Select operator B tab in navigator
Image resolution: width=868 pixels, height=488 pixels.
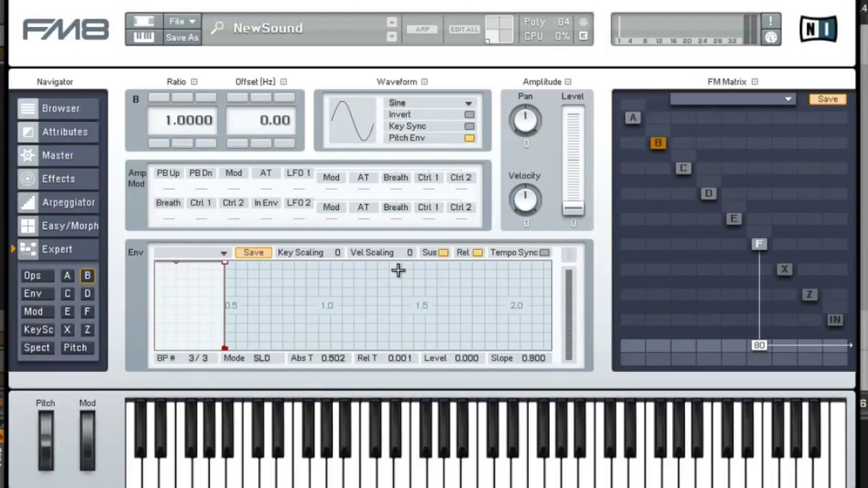tap(87, 276)
